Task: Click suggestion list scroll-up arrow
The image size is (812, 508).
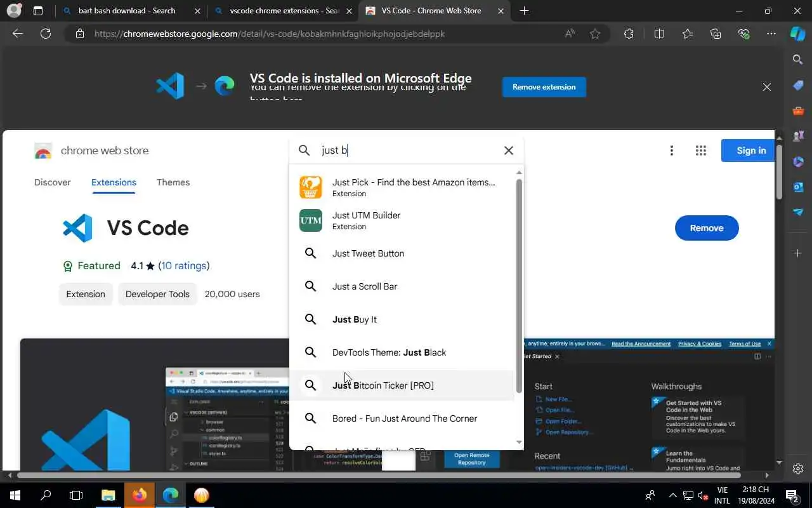Action: (x=519, y=173)
